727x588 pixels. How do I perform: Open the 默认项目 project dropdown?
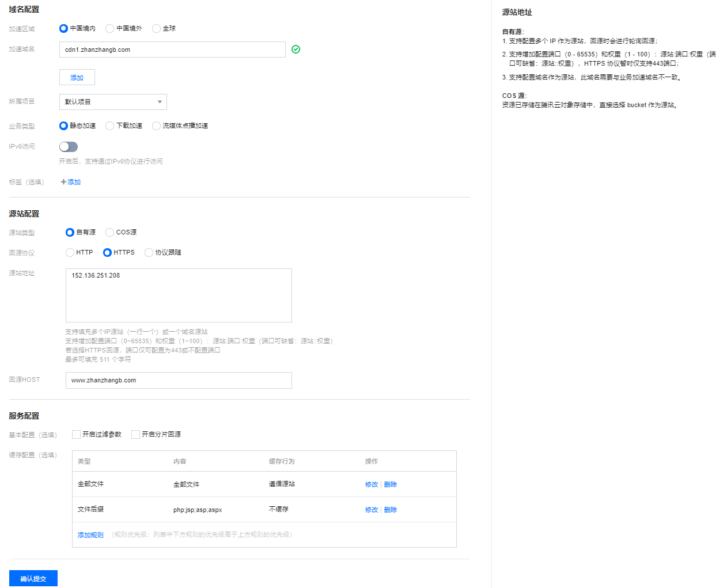pyautogui.click(x=113, y=102)
